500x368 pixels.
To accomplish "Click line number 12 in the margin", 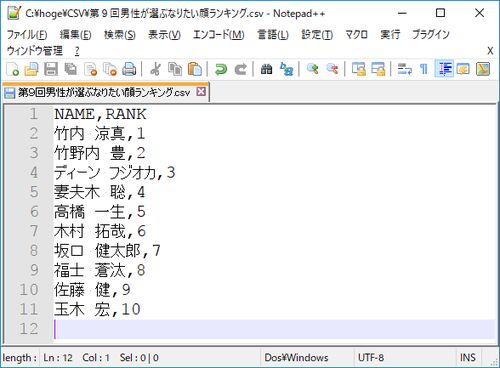I will pos(29,329).
